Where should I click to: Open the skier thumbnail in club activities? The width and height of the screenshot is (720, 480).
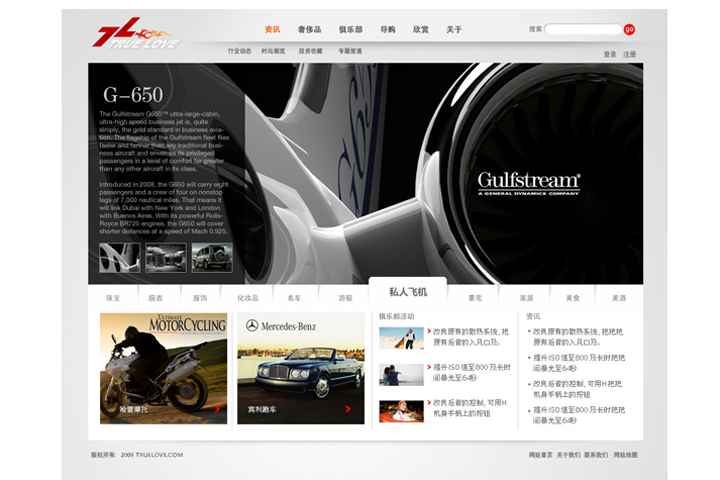click(401, 339)
